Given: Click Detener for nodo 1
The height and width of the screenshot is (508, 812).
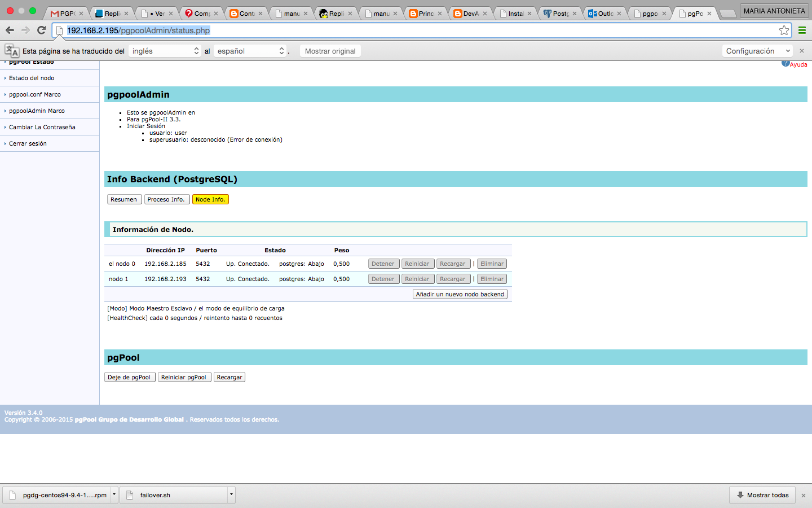Looking at the screenshot, I should point(383,279).
